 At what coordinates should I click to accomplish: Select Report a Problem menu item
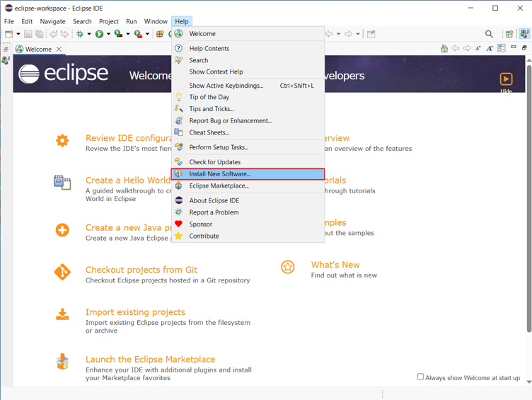point(248,212)
